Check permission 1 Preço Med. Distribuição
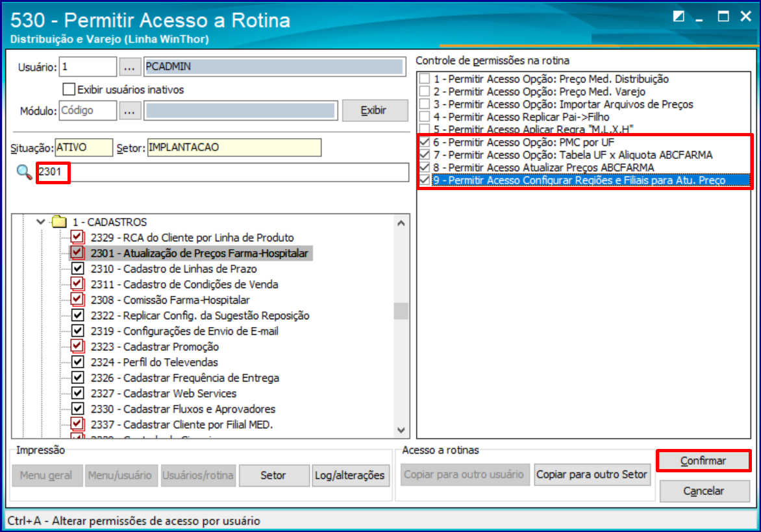The width and height of the screenshot is (761, 532). coord(425,79)
